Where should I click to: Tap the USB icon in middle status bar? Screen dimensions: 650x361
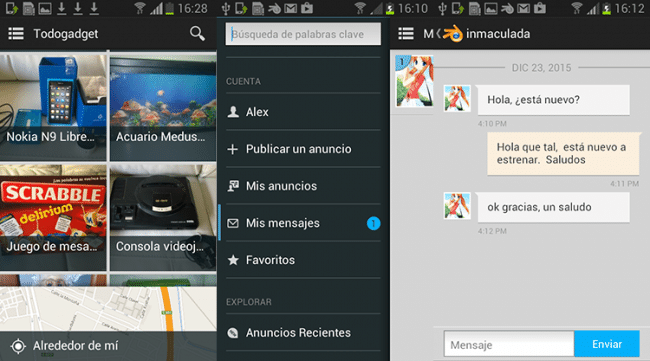pos(226,8)
